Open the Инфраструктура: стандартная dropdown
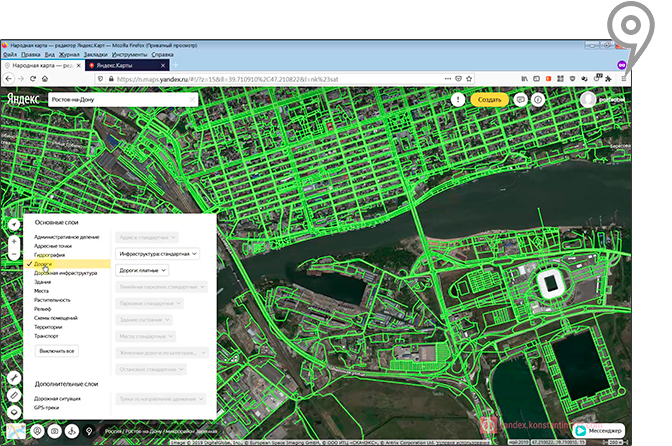The width and height of the screenshot is (672, 446). pos(157,254)
